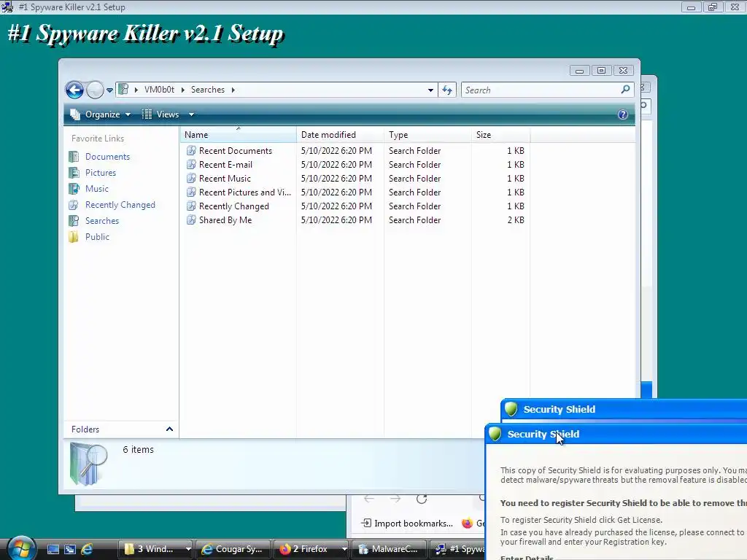Sort by Date modified column
The height and width of the screenshot is (560, 747).
point(340,135)
